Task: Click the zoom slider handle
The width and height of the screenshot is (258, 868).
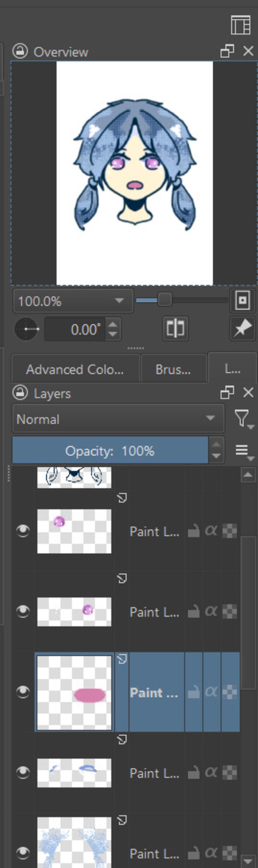Action: [165, 300]
